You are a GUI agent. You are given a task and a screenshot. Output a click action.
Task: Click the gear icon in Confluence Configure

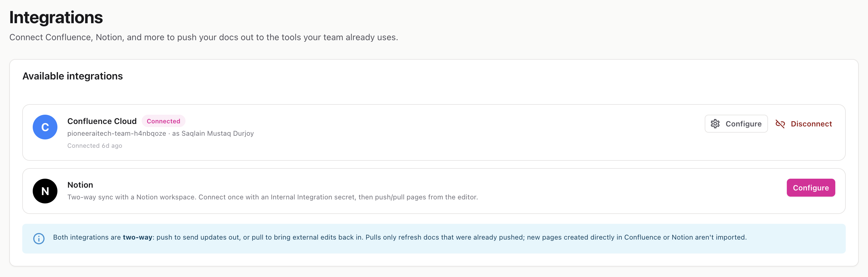click(x=715, y=124)
